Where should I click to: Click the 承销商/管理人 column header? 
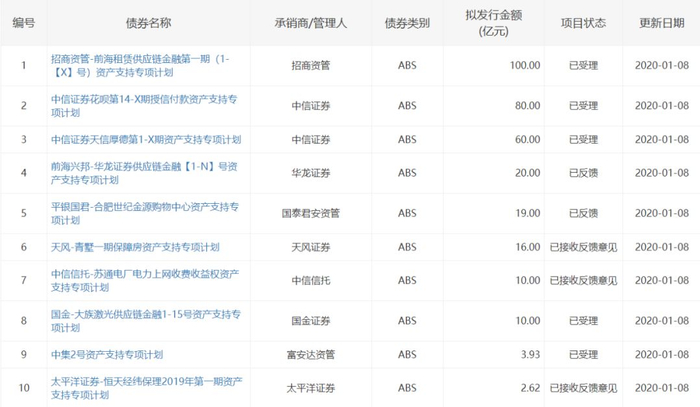tap(311, 23)
